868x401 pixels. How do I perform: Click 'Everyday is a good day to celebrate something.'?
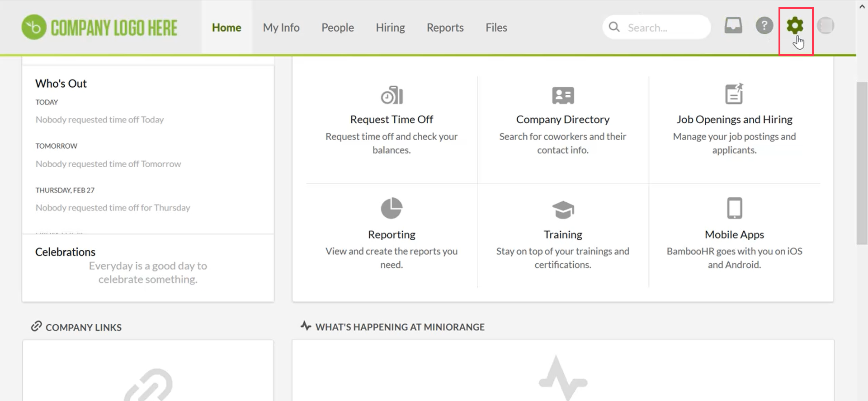(x=148, y=272)
